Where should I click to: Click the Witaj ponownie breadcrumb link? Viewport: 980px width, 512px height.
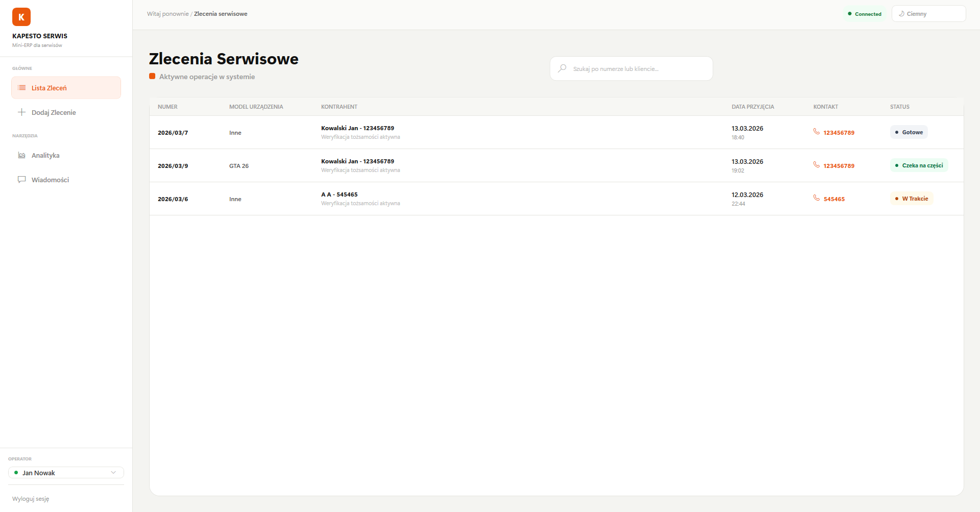coord(168,14)
